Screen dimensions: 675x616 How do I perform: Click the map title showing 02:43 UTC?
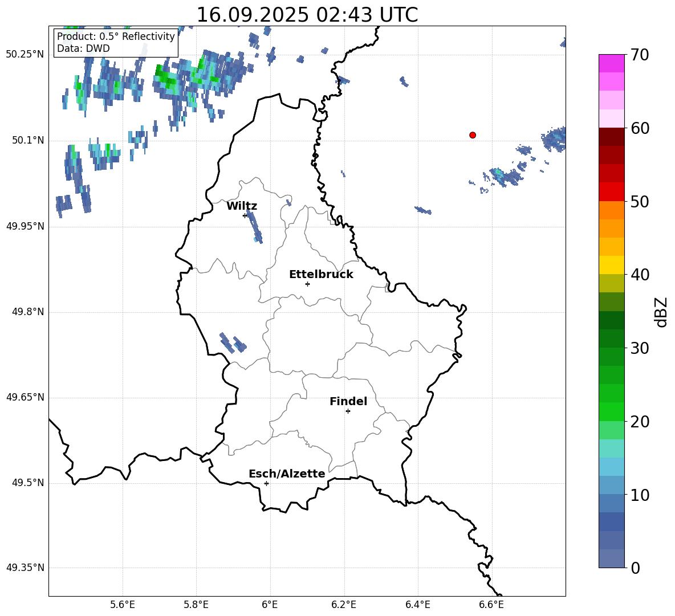(x=307, y=15)
